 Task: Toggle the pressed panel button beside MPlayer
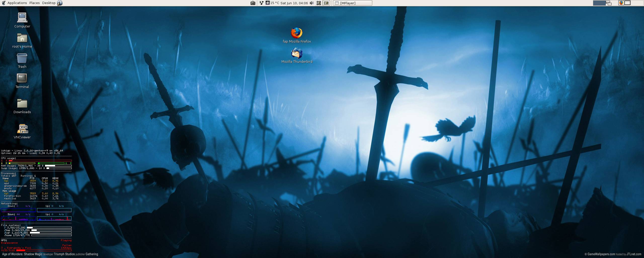tap(326, 3)
